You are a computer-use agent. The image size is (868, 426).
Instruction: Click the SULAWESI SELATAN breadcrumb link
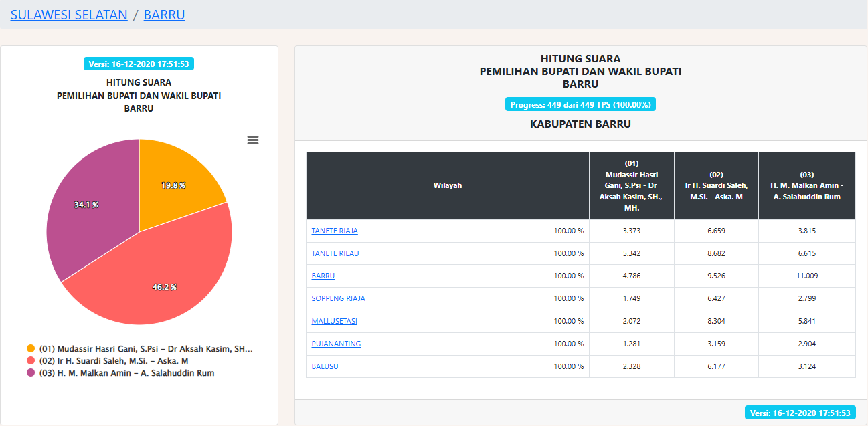click(69, 15)
